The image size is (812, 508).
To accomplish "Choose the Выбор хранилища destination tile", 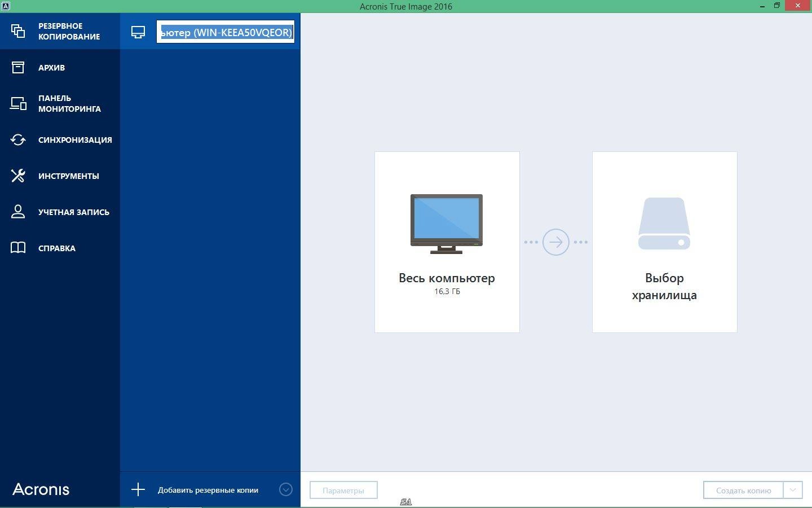I will click(665, 242).
